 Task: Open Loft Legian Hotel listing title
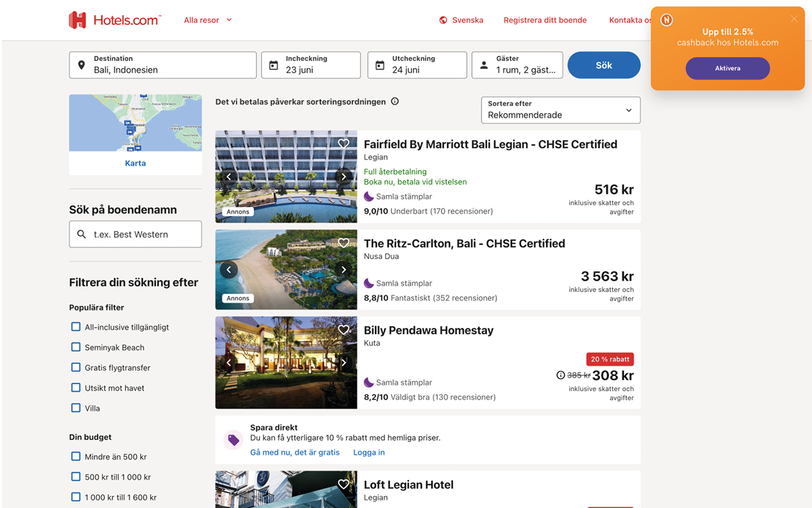click(409, 485)
